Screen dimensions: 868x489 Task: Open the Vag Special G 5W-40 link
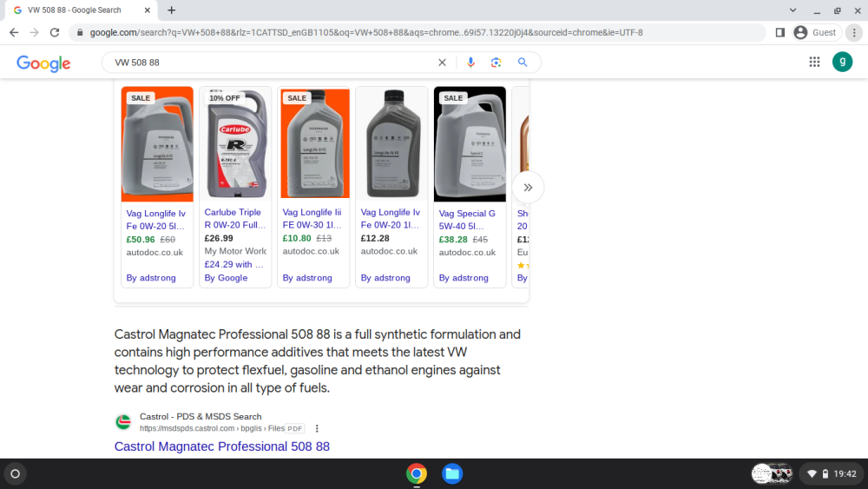point(467,220)
